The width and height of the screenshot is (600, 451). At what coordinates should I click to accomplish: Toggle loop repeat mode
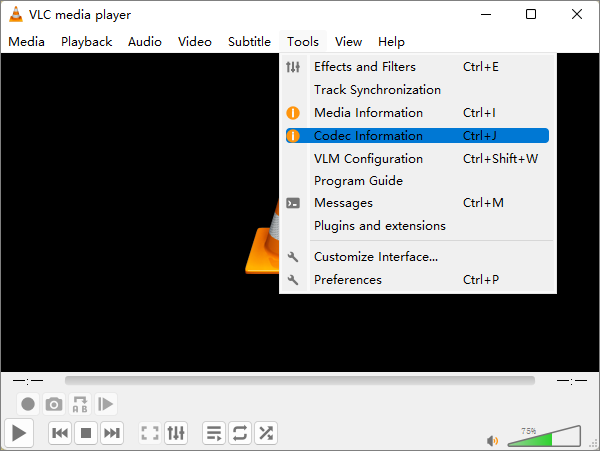click(x=240, y=433)
